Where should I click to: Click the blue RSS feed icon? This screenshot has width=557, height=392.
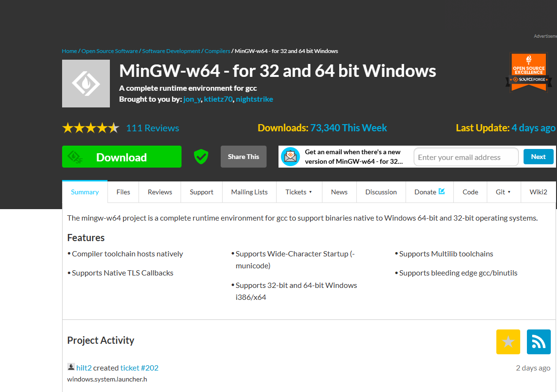click(x=538, y=342)
